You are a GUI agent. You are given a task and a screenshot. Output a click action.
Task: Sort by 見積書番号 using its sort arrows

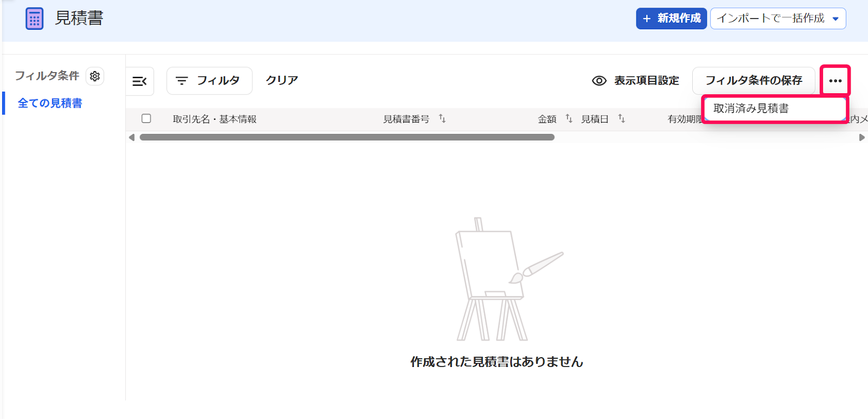[442, 119]
